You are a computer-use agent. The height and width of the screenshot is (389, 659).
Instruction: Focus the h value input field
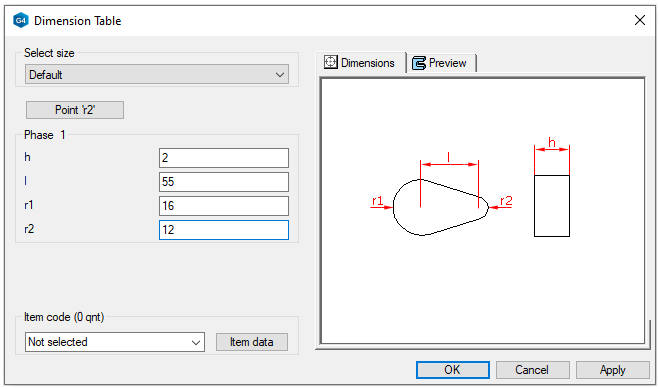click(x=224, y=158)
